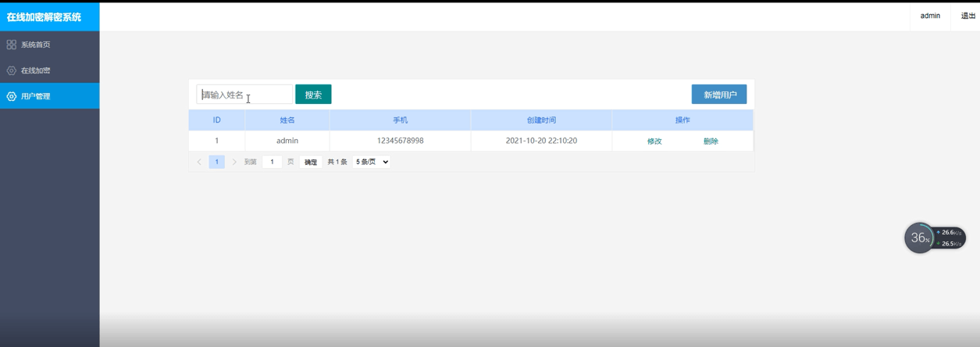Click the 姓名 column header
The image size is (980, 347).
pyautogui.click(x=287, y=120)
